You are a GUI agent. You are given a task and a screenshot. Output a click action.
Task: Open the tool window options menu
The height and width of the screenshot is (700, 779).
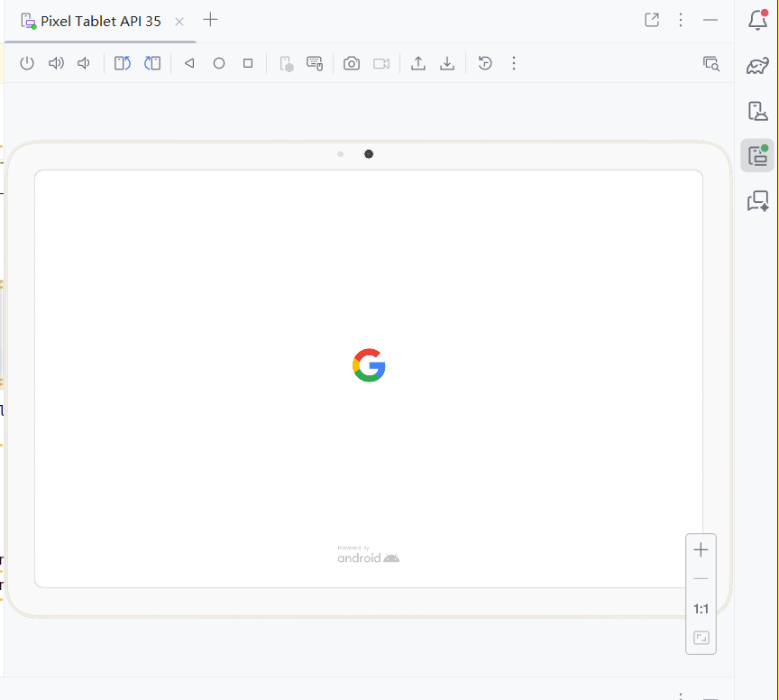(681, 20)
